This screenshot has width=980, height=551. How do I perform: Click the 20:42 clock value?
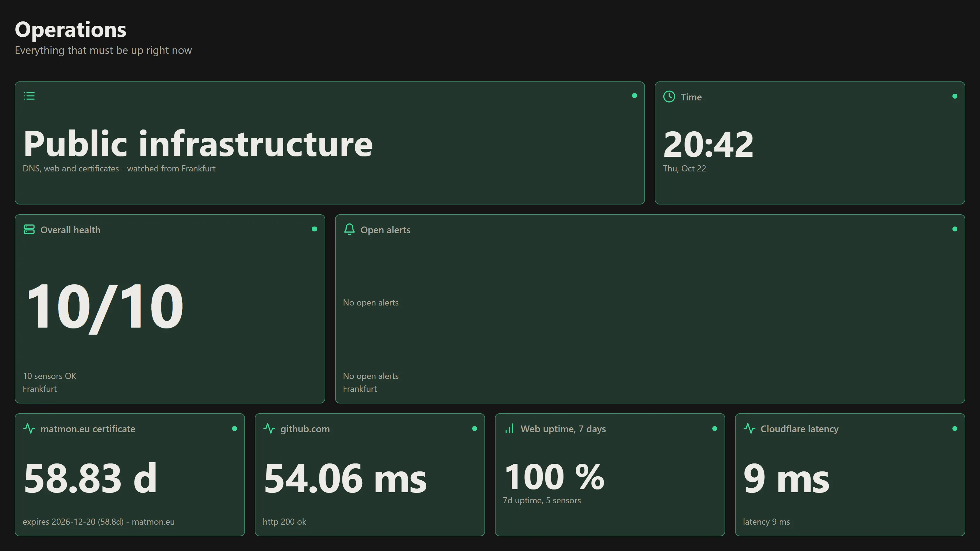(x=708, y=144)
